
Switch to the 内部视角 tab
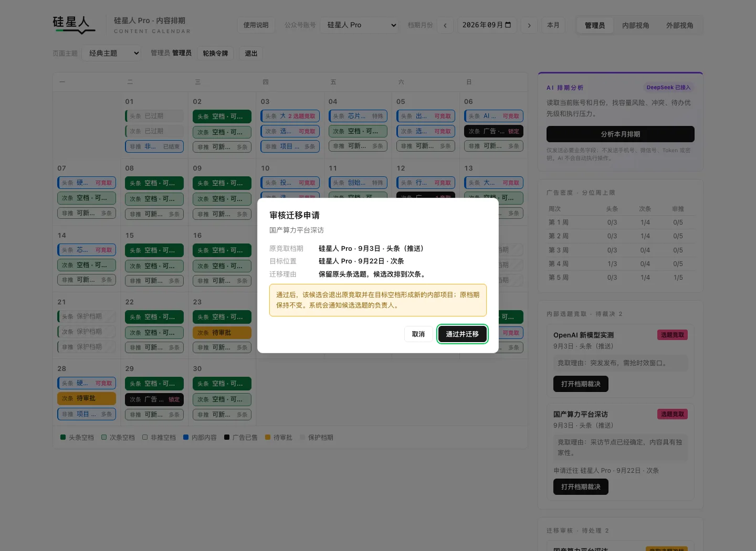click(636, 25)
